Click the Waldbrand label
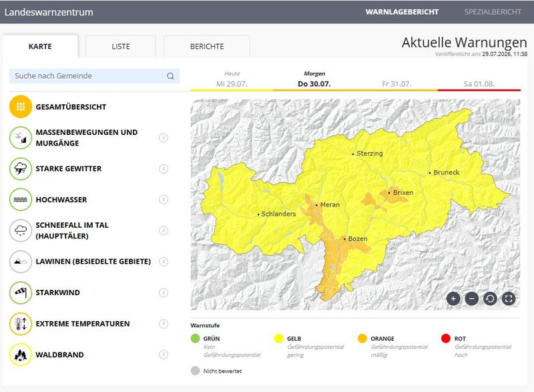This screenshot has height=392, width=534. tap(59, 355)
